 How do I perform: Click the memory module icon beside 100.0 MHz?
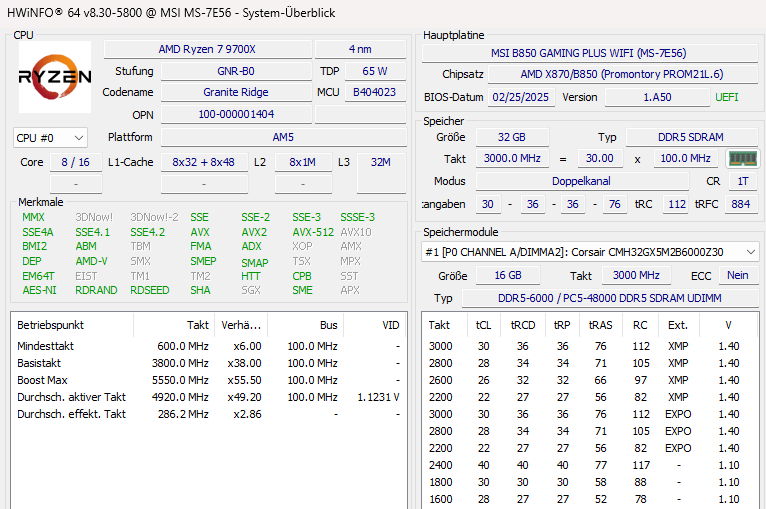(x=742, y=159)
